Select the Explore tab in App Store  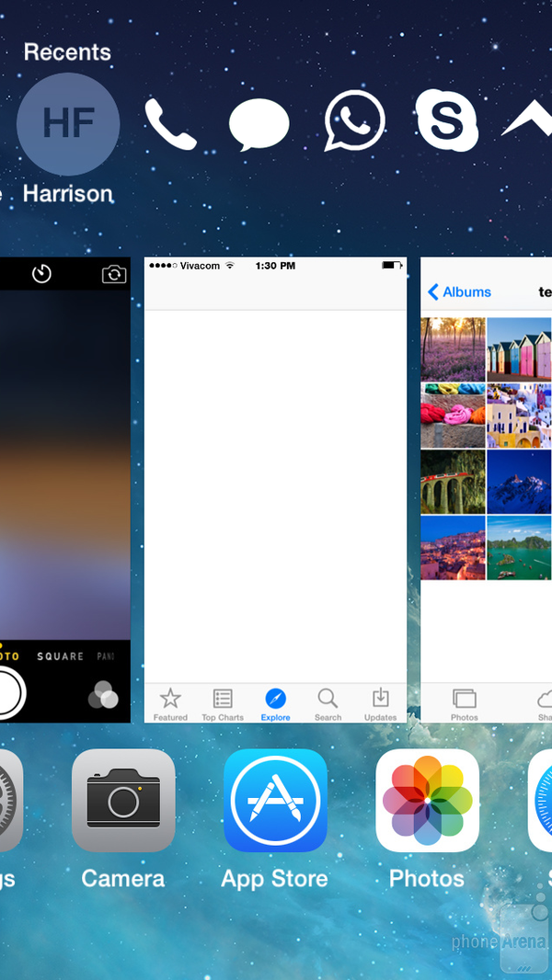click(x=276, y=704)
